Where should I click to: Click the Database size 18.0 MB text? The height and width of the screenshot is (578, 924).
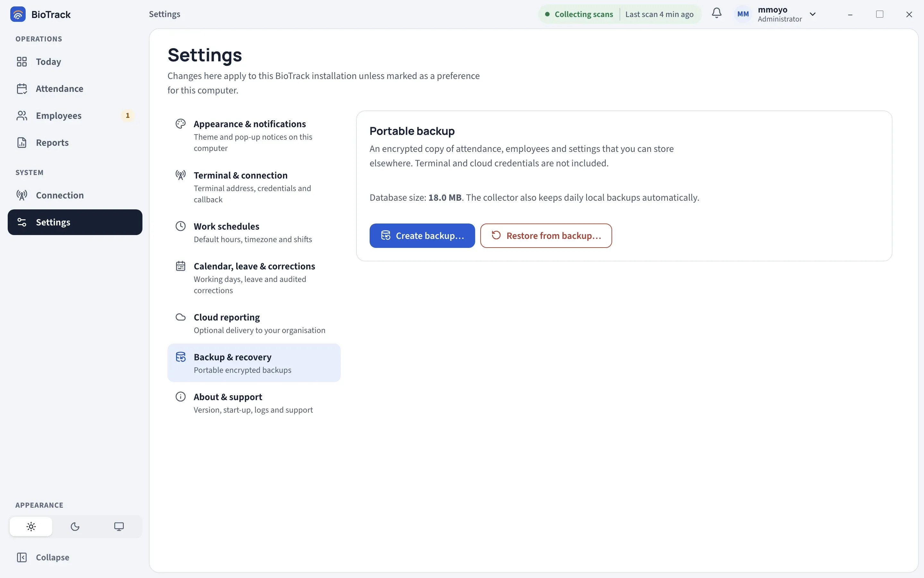pyautogui.click(x=416, y=197)
